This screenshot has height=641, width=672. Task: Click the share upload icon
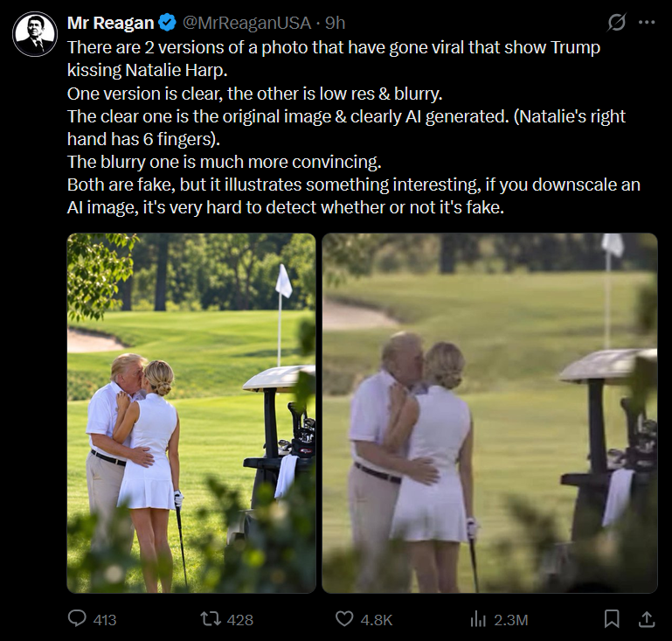(647, 619)
